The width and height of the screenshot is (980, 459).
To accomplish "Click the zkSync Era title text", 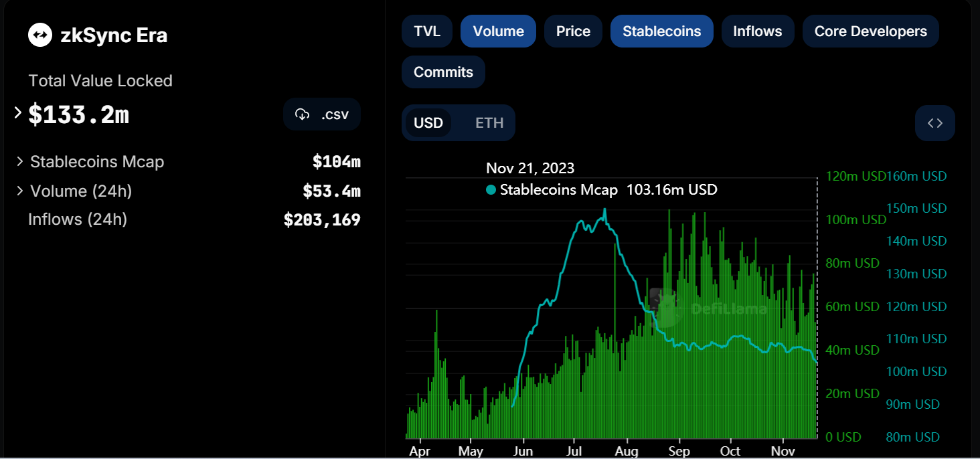I will 114,35.
